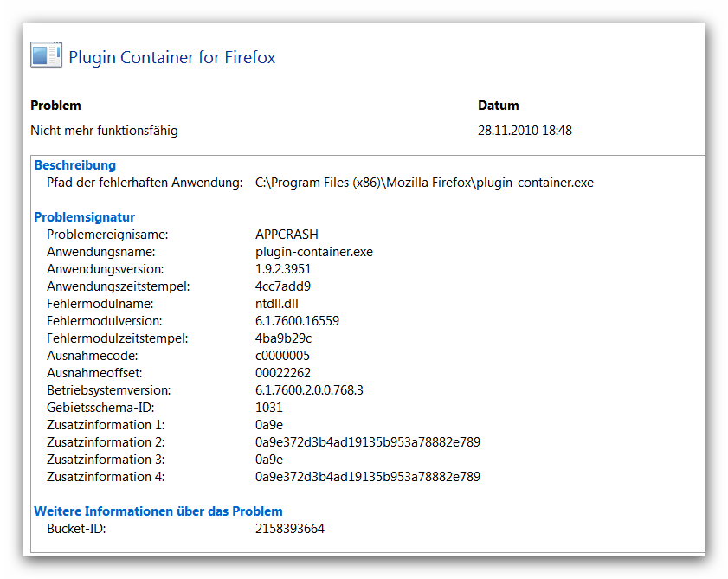Click the Anwendungsversion value 1.9.2.3951
The image size is (728, 579).
pos(283,269)
